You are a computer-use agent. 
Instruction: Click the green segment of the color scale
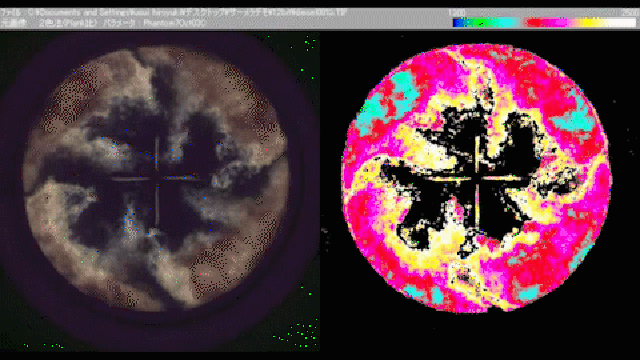pos(478,23)
